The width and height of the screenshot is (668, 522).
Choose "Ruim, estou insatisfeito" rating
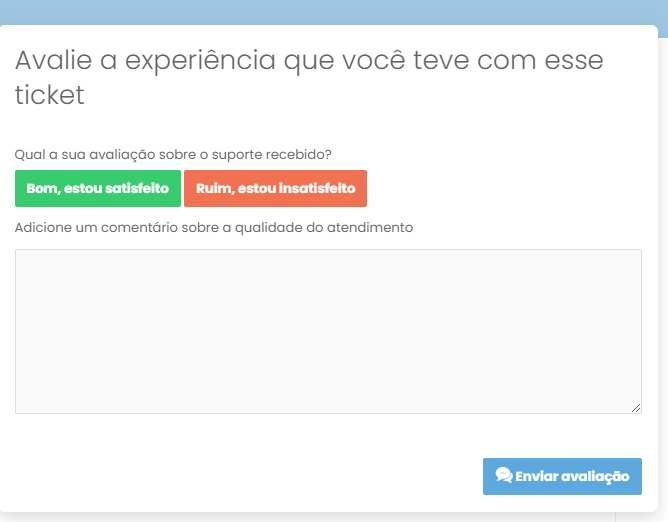tap(275, 188)
